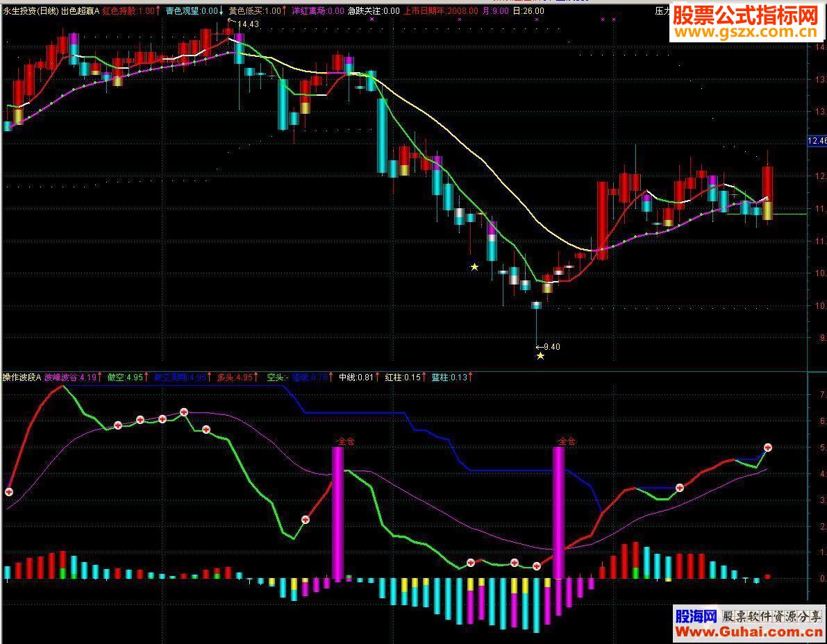
Task: Click the red-cross marker at the wave line's far-right end
Action: 768,448
